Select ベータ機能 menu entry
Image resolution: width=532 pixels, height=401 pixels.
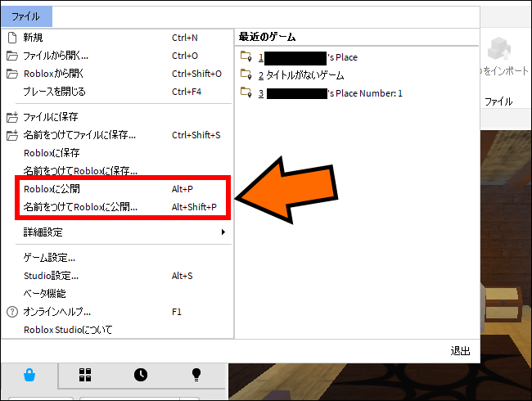[x=117, y=294]
